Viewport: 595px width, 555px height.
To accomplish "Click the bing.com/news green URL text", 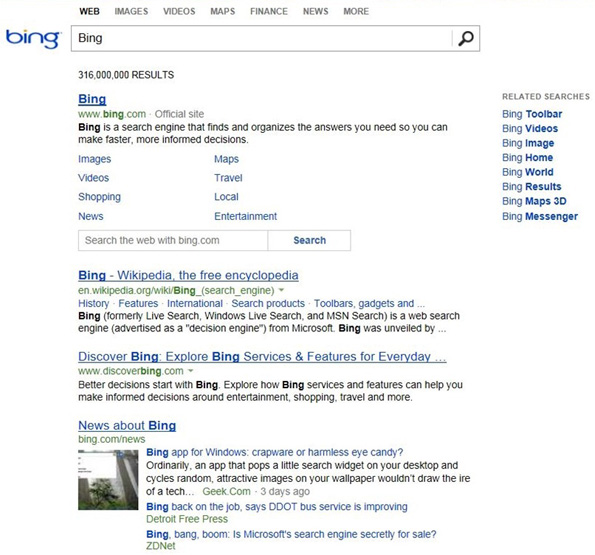I will [x=112, y=439].
